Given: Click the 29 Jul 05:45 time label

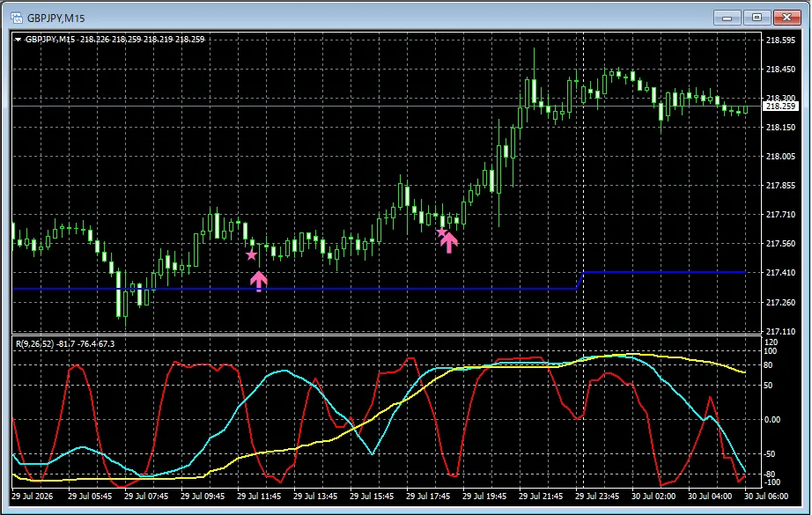Looking at the screenshot, I should [x=90, y=496].
